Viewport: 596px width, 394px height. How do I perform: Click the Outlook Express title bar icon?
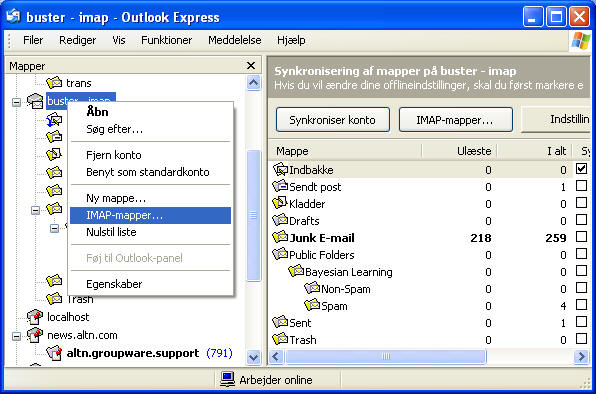pos(13,17)
